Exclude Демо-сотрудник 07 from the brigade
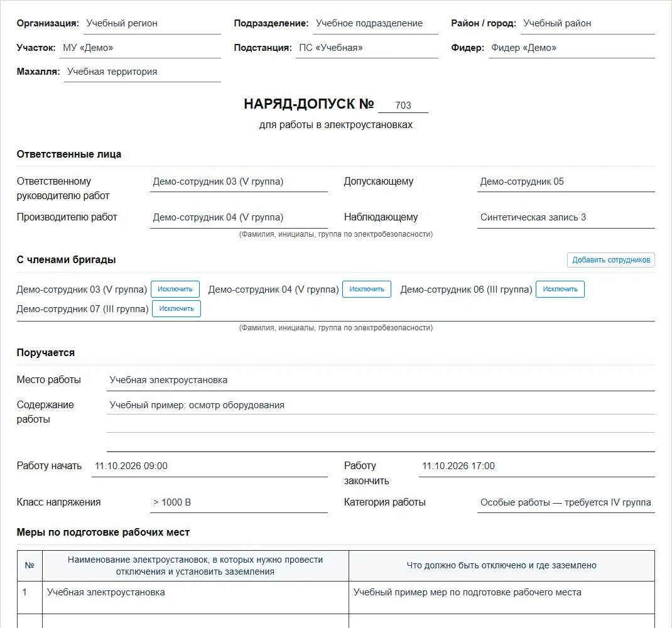 point(176,308)
